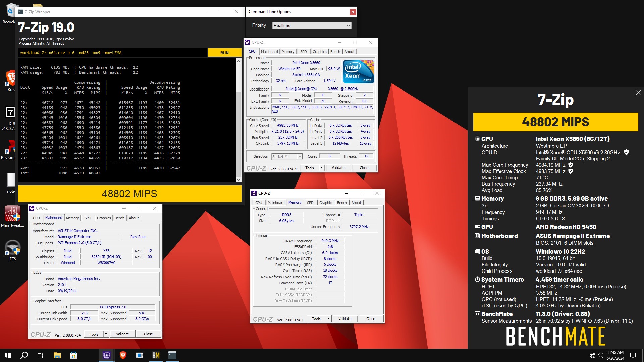Click the Motherboard section icon in BenchMate

(477, 236)
